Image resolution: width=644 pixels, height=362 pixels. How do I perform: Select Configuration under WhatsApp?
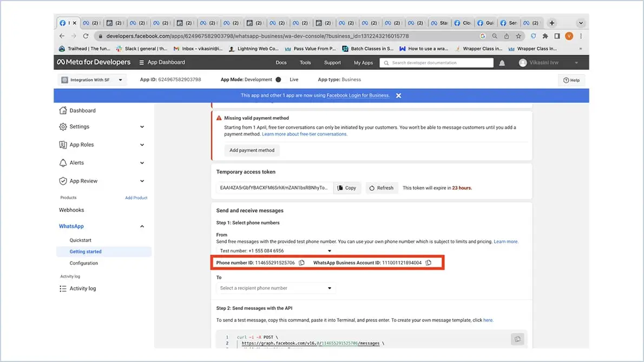[x=84, y=263]
